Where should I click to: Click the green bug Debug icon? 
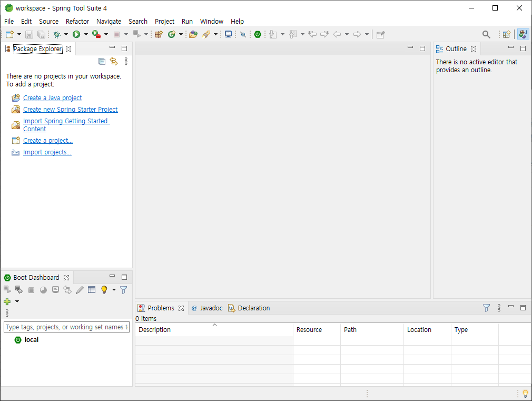[x=57, y=34]
